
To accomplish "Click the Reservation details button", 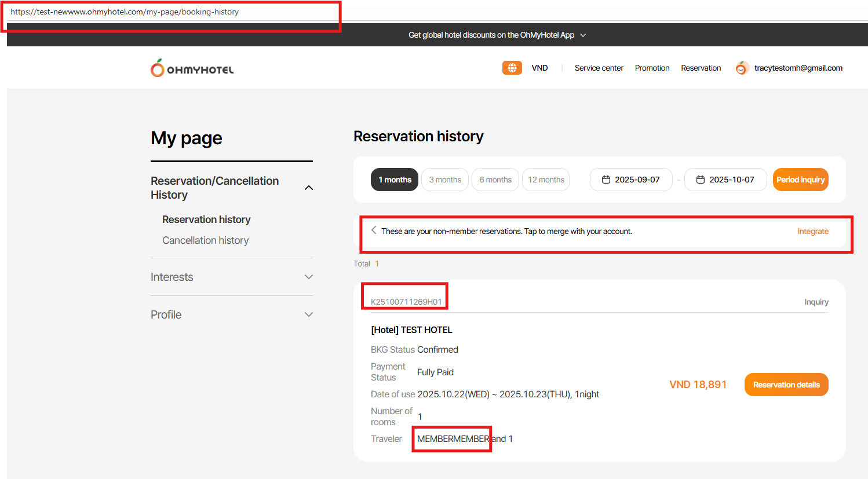I will (786, 385).
